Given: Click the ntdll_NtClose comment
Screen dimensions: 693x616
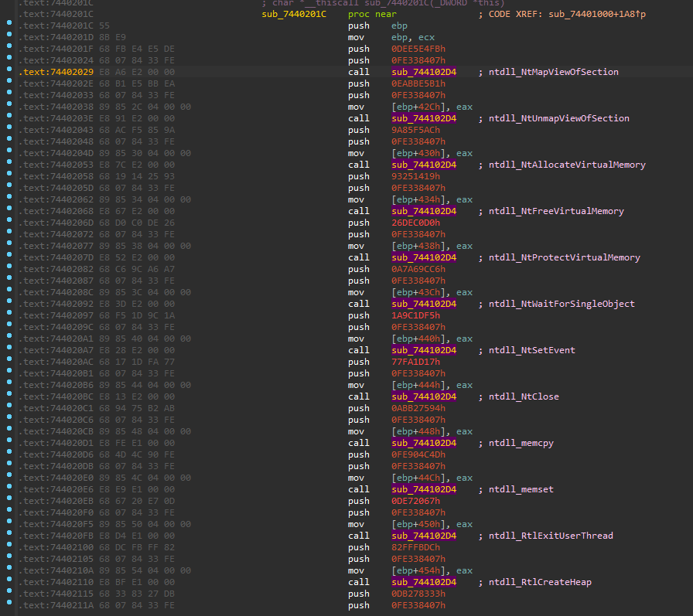Looking at the screenshot, I should [x=524, y=396].
